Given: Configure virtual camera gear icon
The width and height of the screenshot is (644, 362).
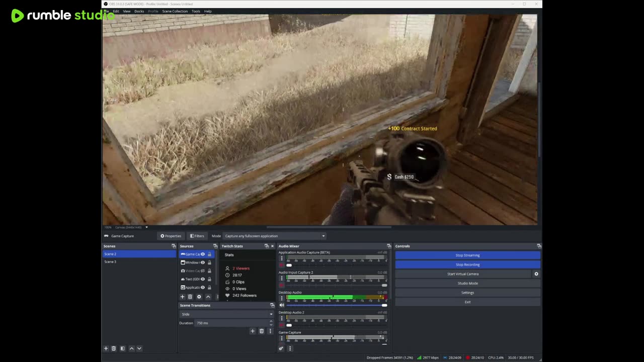Looking at the screenshot, I should pos(536,274).
